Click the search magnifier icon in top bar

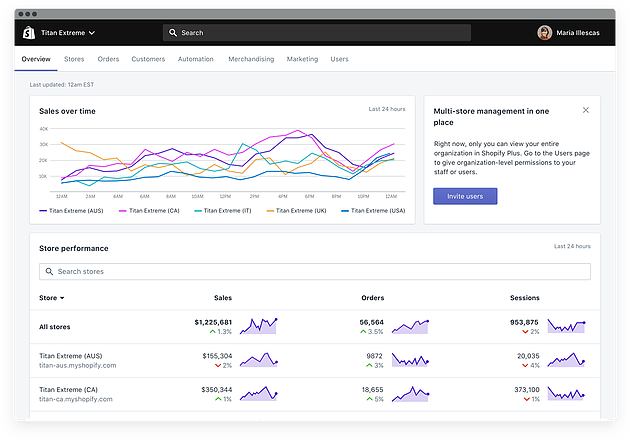(173, 33)
